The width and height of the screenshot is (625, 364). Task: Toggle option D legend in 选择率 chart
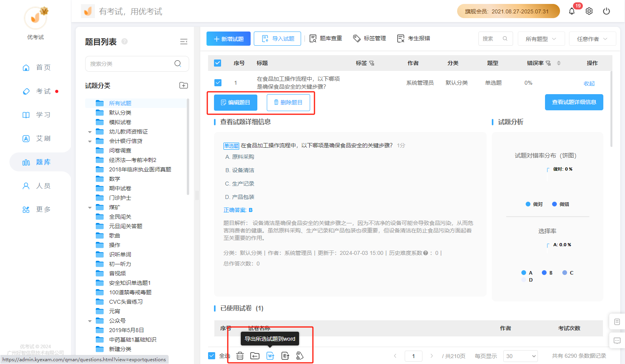527,280
